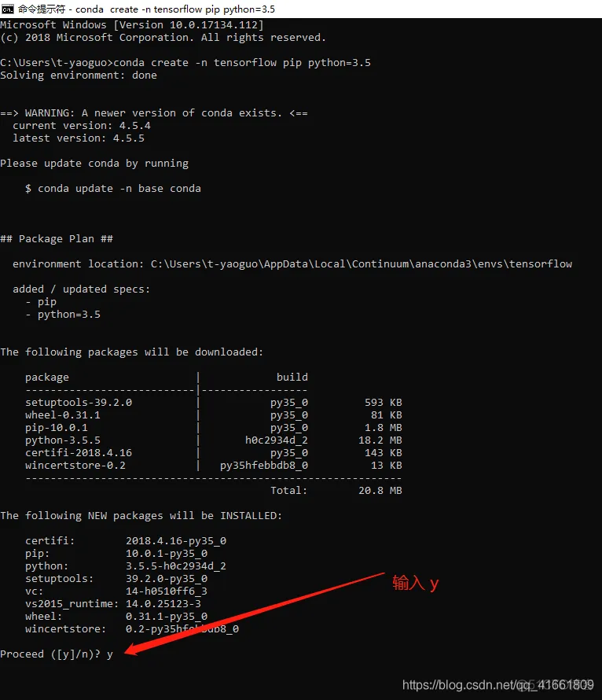
Task: Click build value 'py35hfebbdb8_0'
Action: (264, 465)
